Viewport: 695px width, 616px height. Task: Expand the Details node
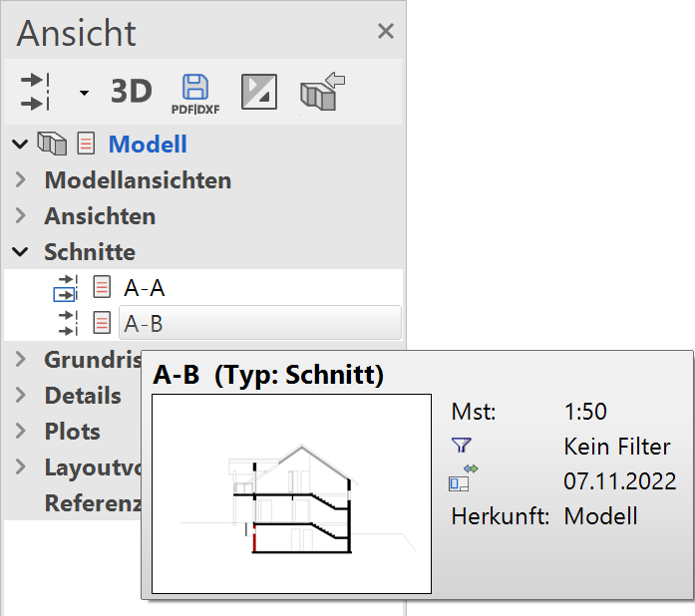pyautogui.click(x=20, y=396)
